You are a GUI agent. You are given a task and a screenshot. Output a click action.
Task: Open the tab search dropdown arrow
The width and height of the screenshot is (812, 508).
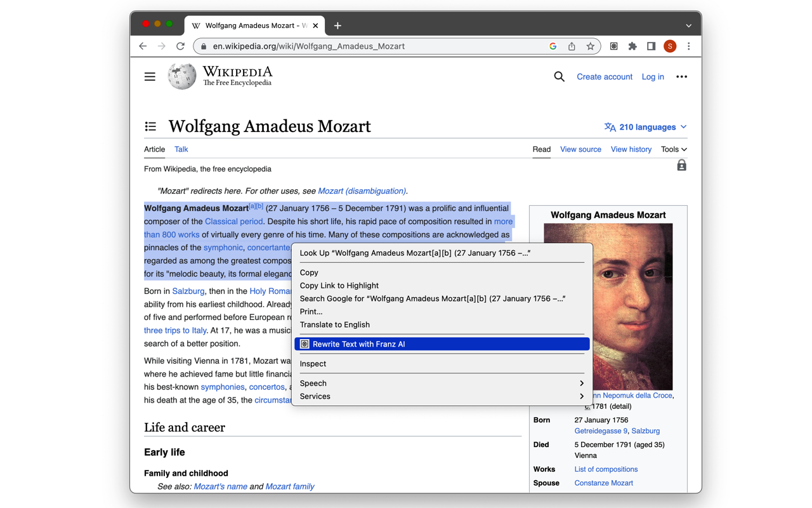689,26
